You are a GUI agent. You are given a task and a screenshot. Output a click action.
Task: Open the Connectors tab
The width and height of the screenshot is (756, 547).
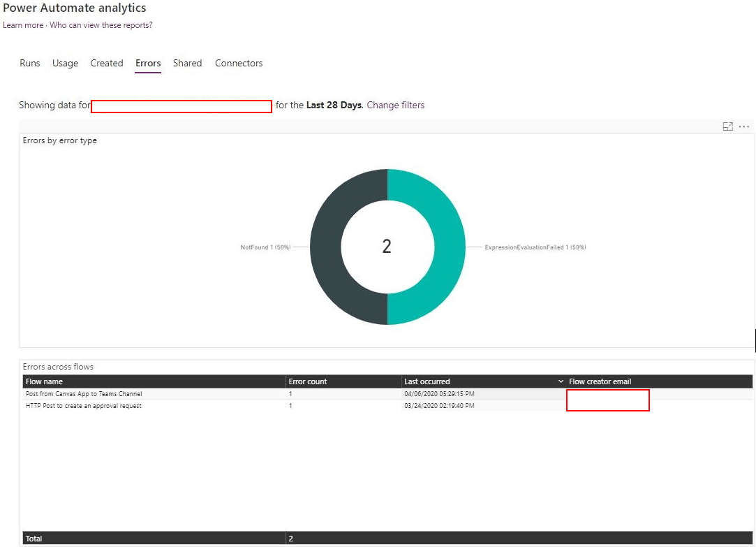[x=239, y=63]
